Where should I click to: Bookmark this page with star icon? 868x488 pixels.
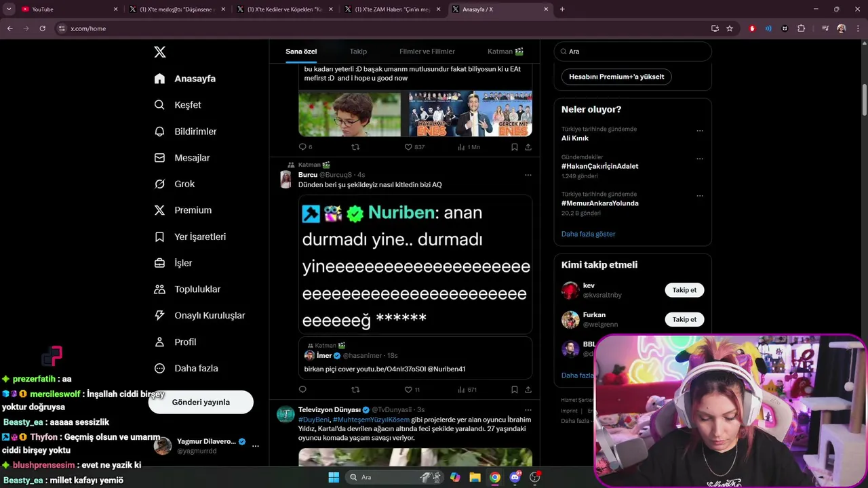tap(730, 28)
